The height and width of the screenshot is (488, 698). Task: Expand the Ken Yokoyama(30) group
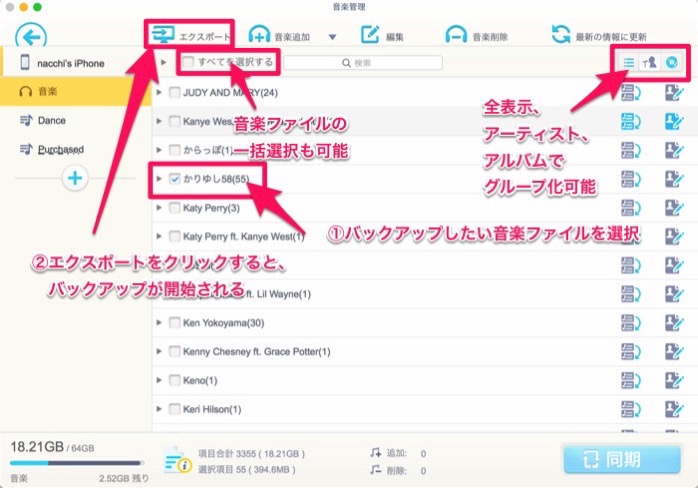(161, 323)
